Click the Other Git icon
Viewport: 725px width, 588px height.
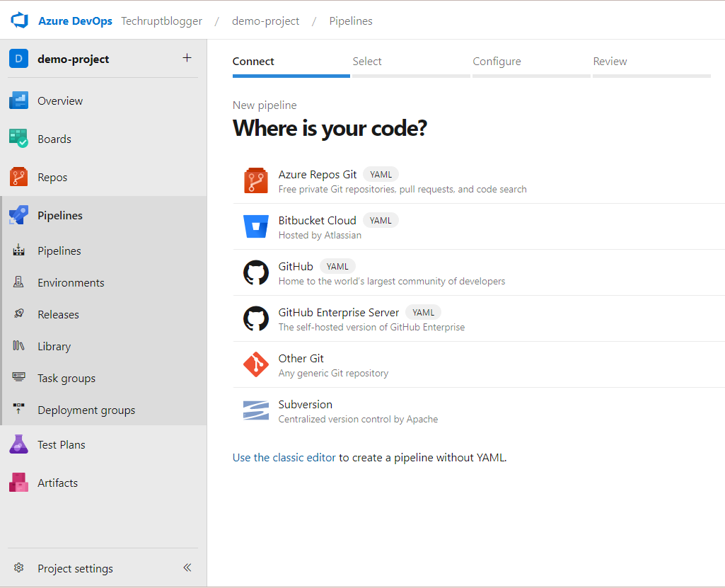click(x=255, y=364)
